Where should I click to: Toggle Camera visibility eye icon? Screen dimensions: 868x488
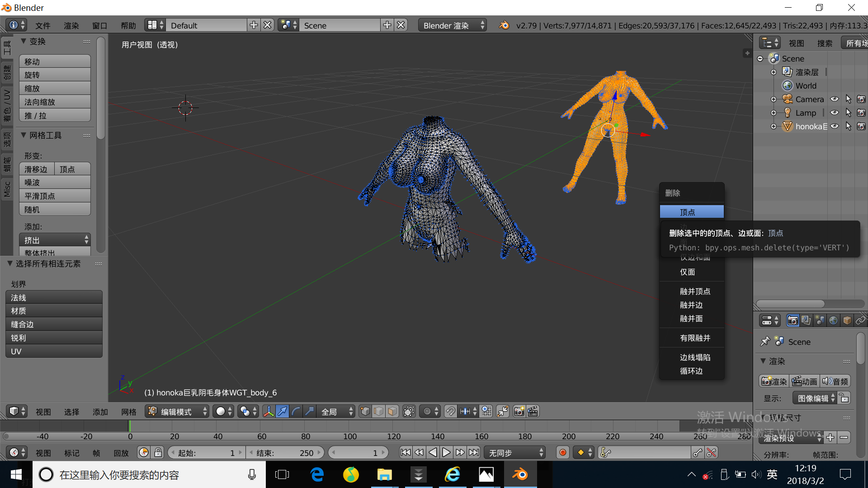[x=835, y=99]
